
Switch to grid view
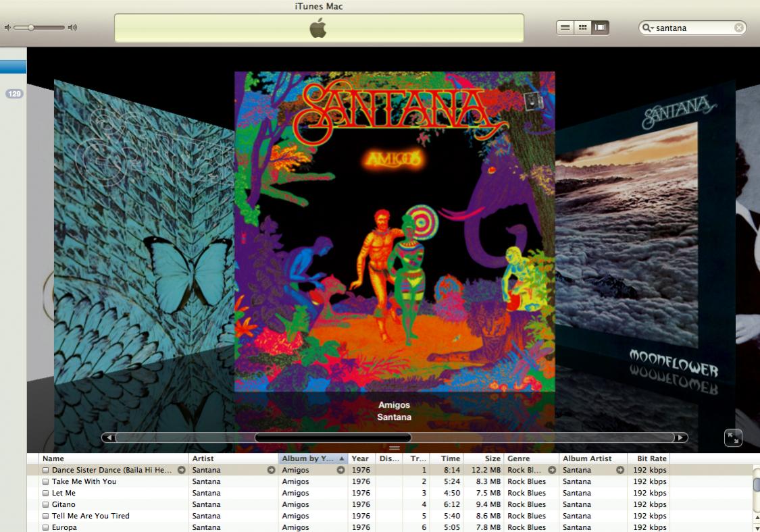pos(582,28)
